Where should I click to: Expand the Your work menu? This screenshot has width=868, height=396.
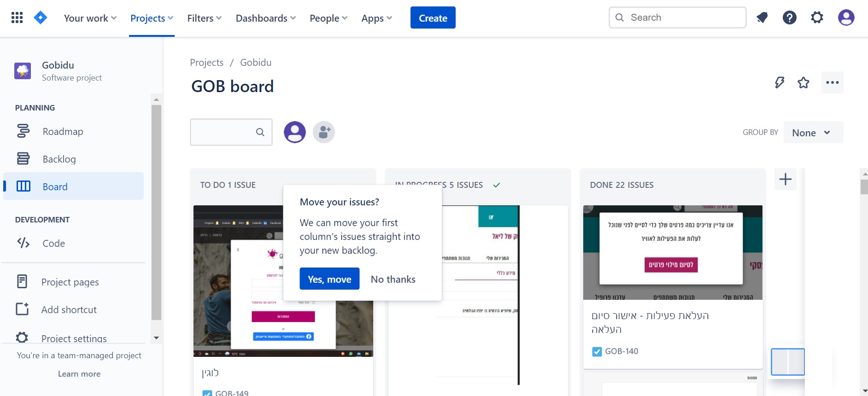[90, 18]
